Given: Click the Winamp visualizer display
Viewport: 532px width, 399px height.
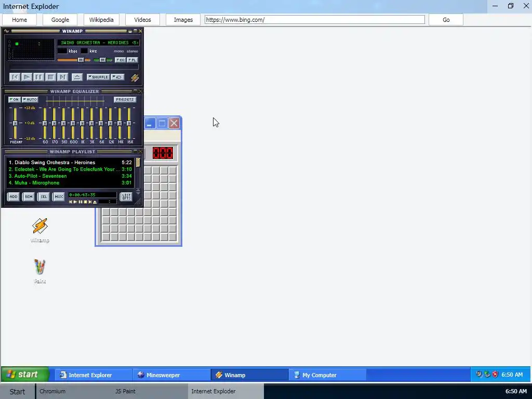Looking at the screenshot, I should coord(31,49).
